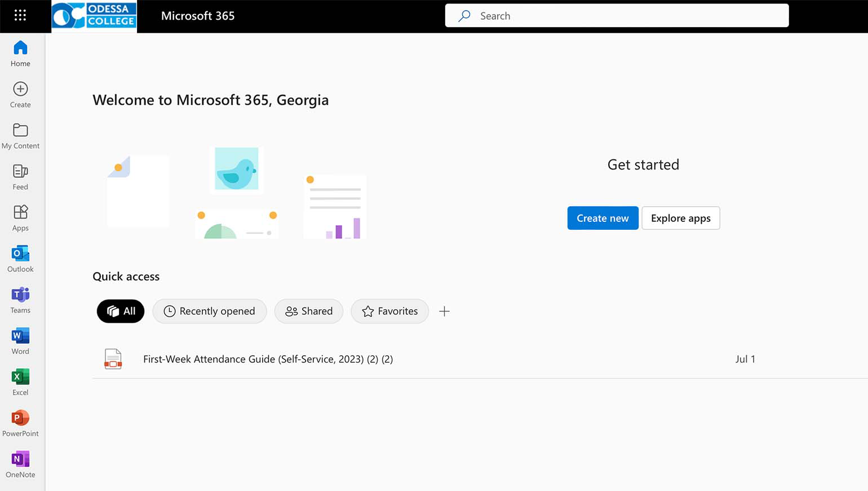Click the Create new button
The width and height of the screenshot is (868, 491).
(603, 218)
